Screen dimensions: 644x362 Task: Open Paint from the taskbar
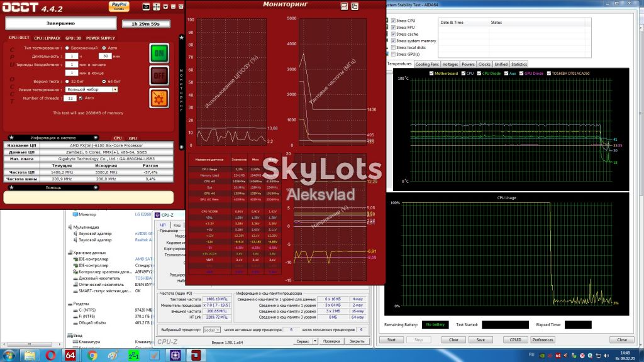pos(113,355)
